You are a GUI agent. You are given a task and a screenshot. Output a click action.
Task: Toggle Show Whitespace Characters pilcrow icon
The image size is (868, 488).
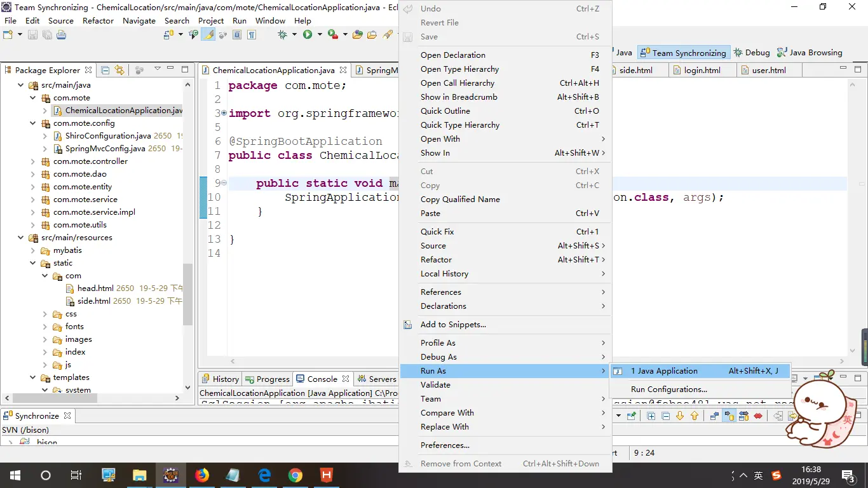pyautogui.click(x=252, y=34)
